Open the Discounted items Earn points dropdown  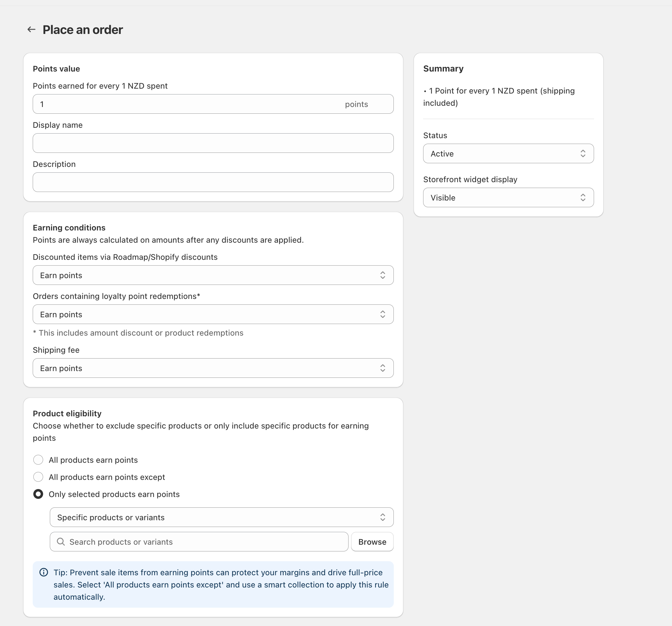tap(213, 275)
